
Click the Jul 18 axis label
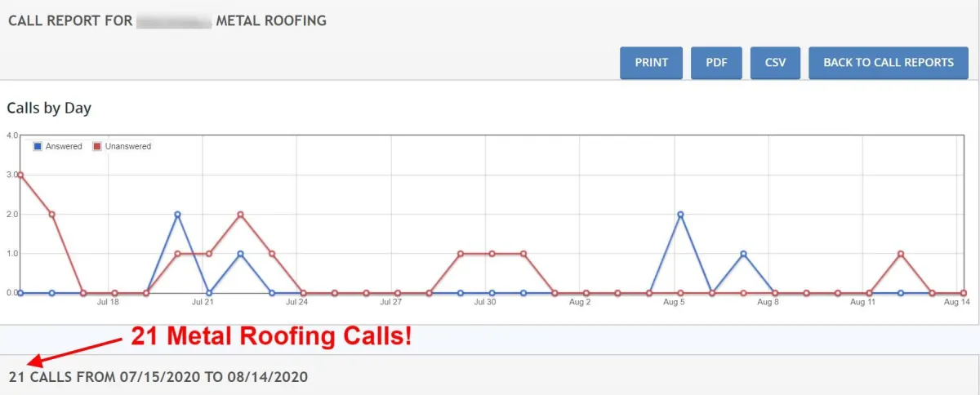coord(108,302)
